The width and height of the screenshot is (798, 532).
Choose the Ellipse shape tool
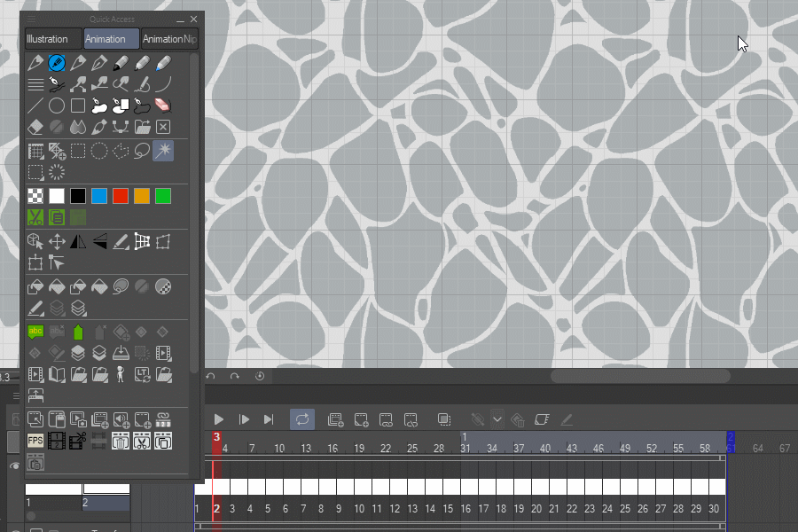tap(57, 106)
